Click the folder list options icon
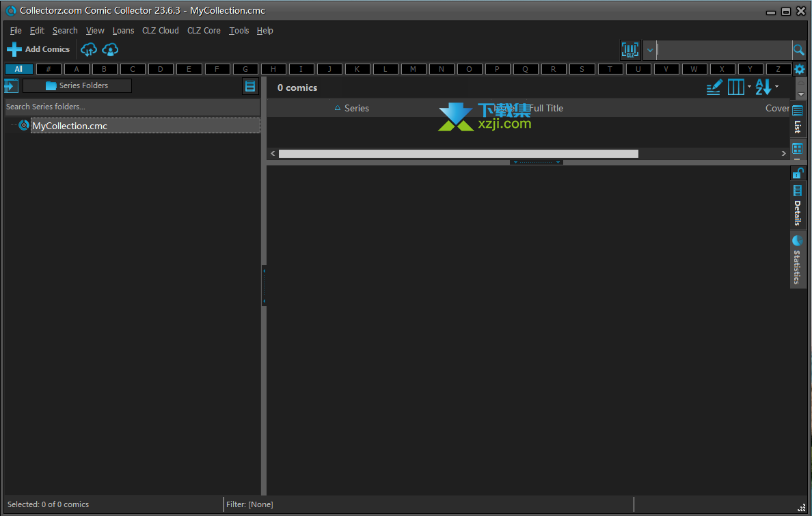 (250, 86)
